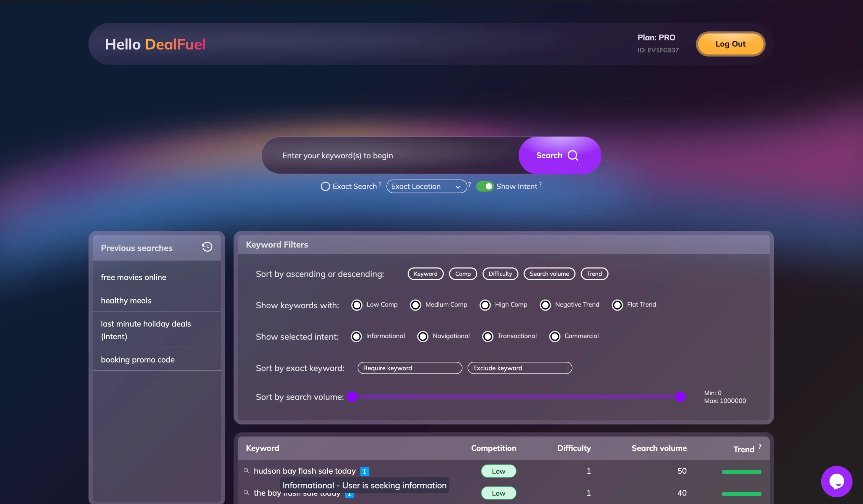Click the Previous searches heading
The width and height of the screenshot is (863, 504).
click(137, 248)
